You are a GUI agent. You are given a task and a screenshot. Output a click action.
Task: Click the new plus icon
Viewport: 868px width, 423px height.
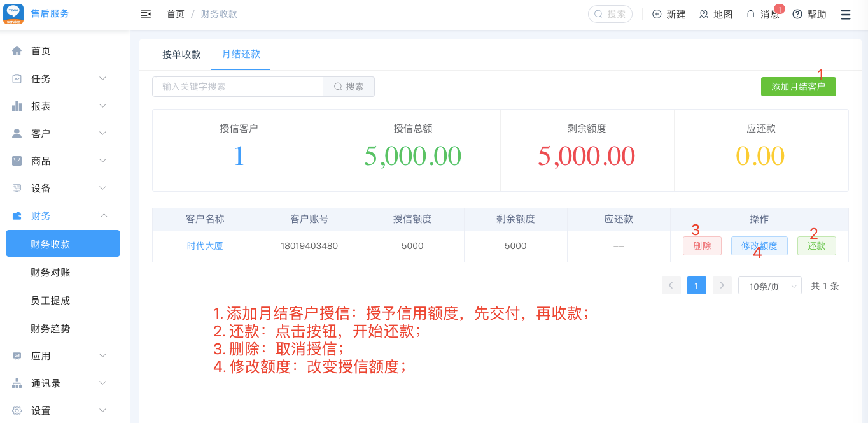coord(657,14)
